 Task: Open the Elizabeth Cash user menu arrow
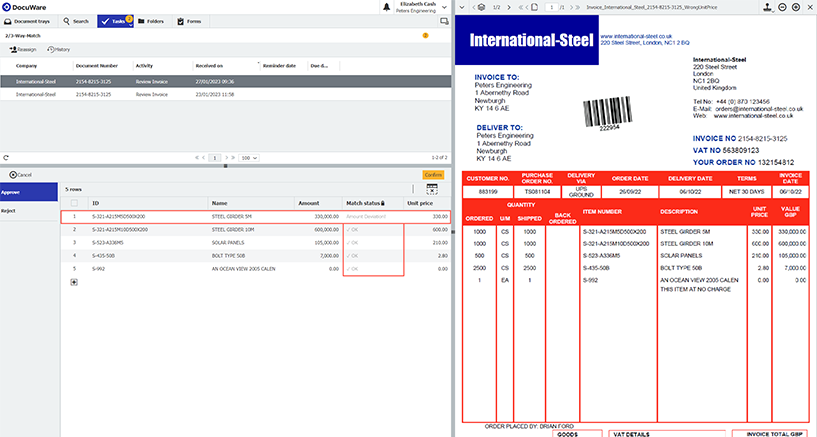click(444, 7)
